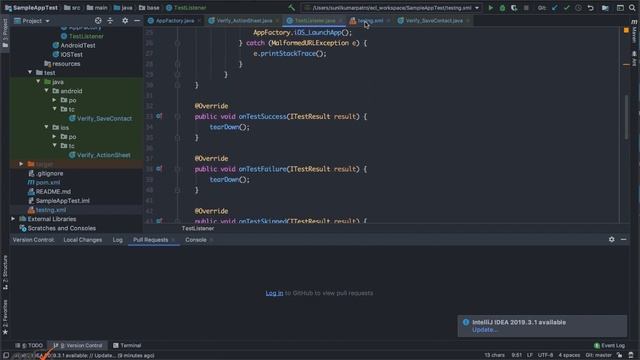Click the editor vertical scrollbar
The height and width of the screenshot is (360, 640).
point(626,116)
